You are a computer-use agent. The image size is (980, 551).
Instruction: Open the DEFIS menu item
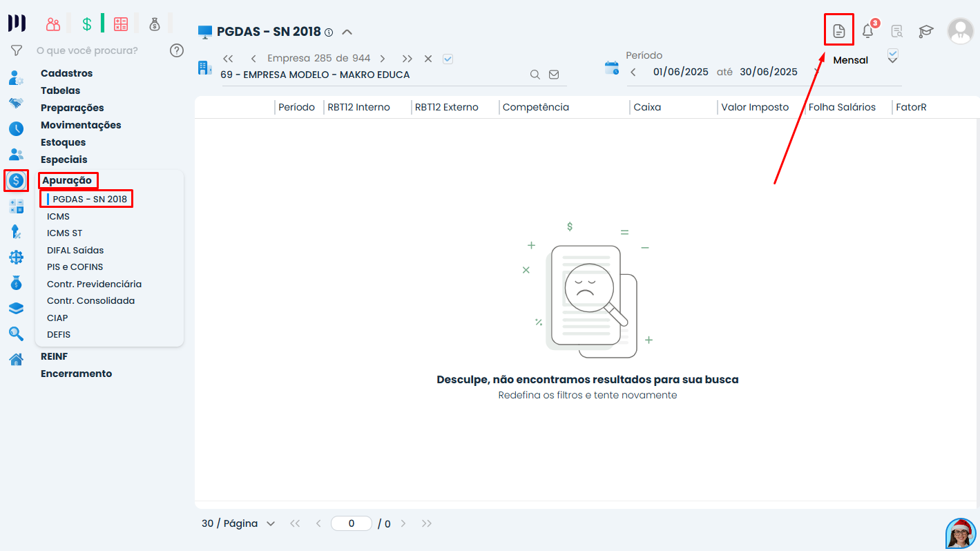tap(59, 334)
